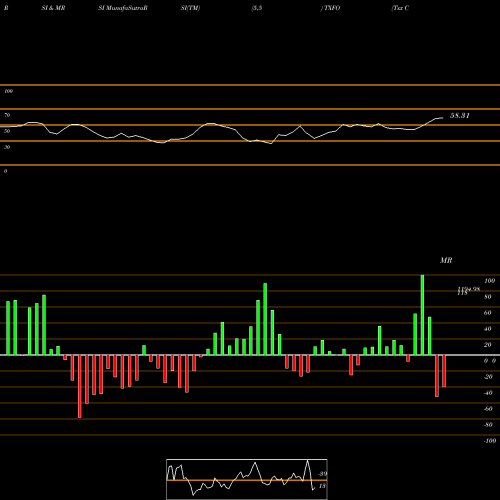
Task: Click the 40 label on MR axis
Action: pyautogui.click(x=488, y=329)
